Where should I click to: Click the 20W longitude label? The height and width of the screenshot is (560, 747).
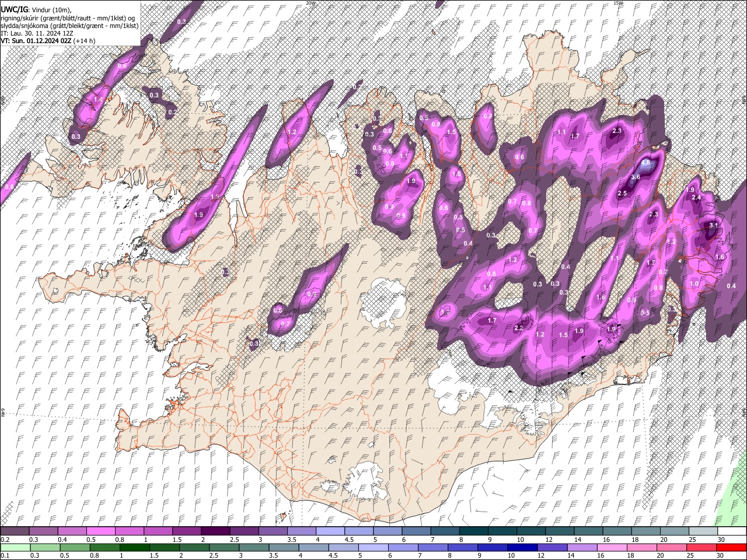[x=310, y=3]
